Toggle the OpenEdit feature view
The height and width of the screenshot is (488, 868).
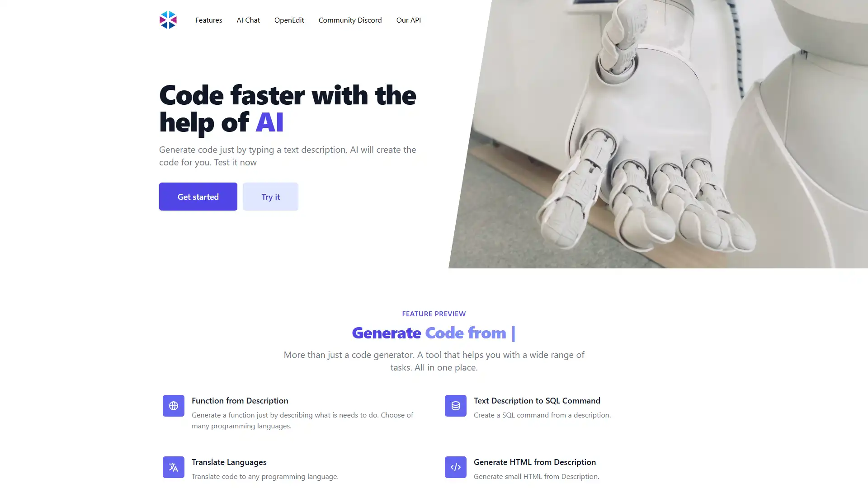click(289, 20)
